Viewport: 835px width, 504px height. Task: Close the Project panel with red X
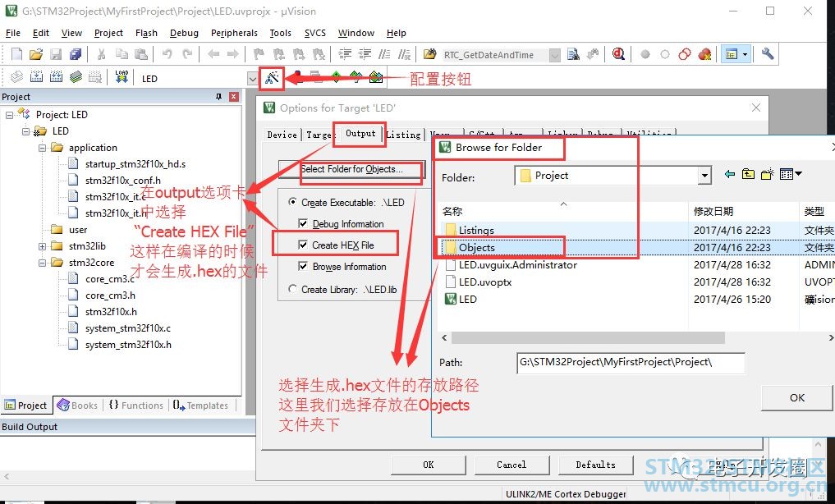(233, 96)
